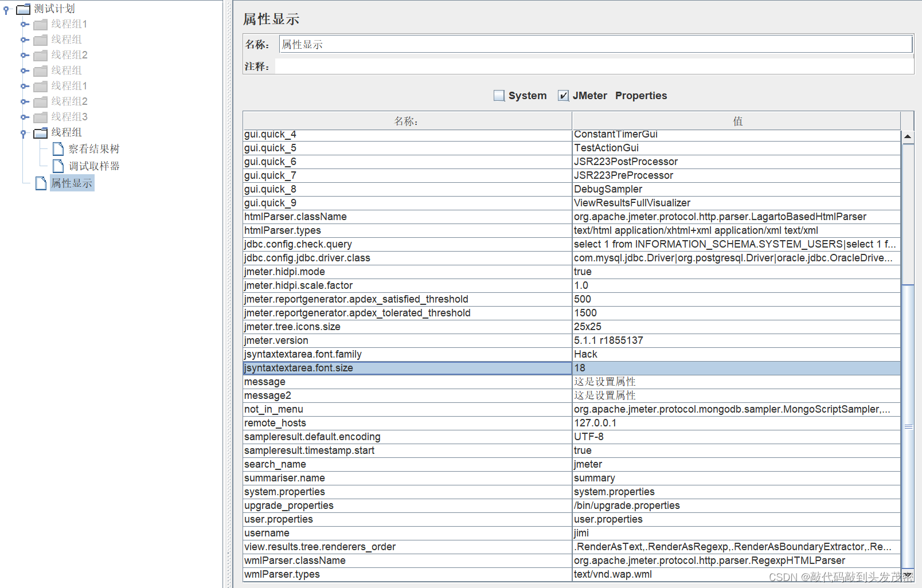This screenshot has height=588, width=922.
Task: Select the jmeter.version property name
Action: pyautogui.click(x=407, y=340)
